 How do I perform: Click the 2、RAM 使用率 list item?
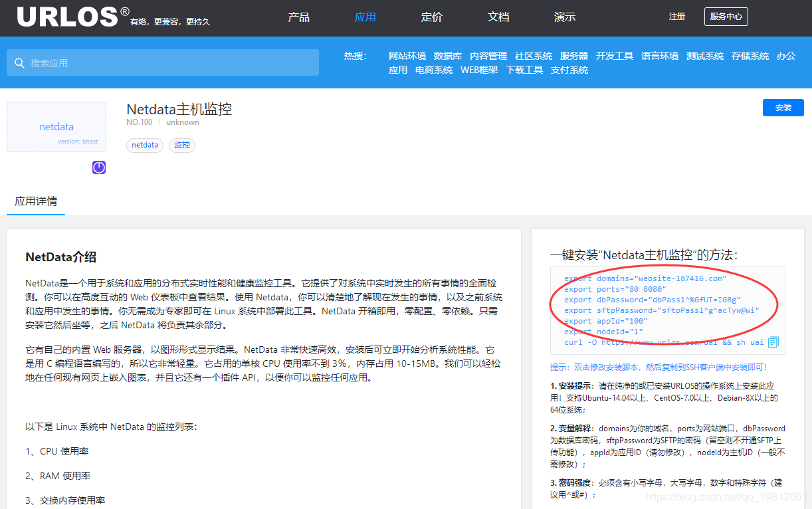click(x=58, y=476)
